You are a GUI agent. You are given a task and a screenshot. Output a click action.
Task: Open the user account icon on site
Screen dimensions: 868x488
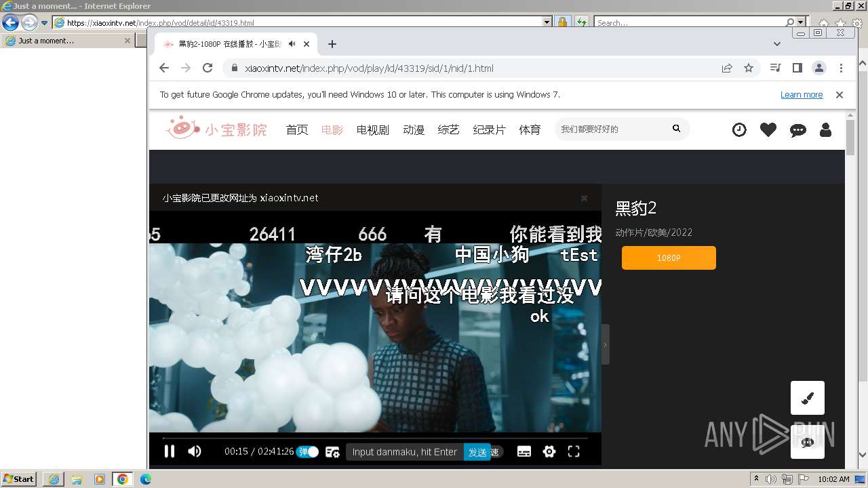825,129
